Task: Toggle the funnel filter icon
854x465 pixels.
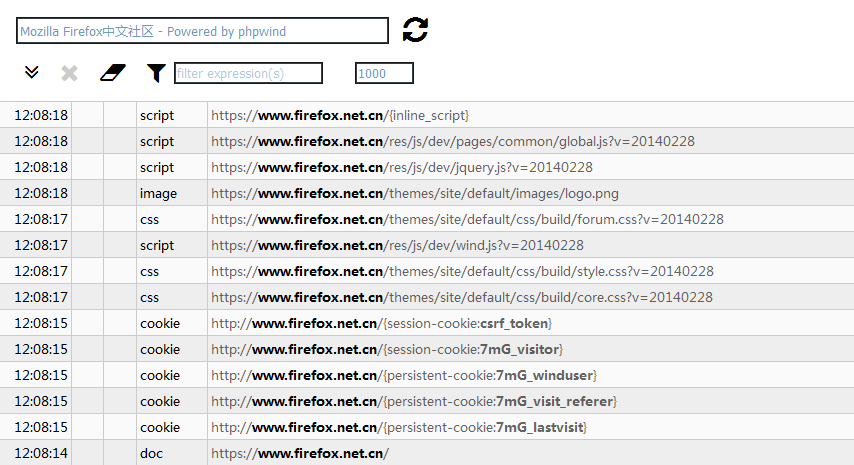Action: tap(156, 73)
